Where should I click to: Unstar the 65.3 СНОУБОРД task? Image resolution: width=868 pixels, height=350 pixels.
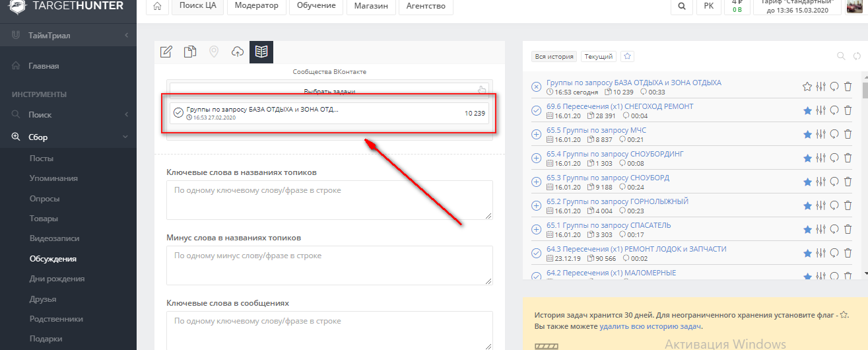click(x=807, y=182)
